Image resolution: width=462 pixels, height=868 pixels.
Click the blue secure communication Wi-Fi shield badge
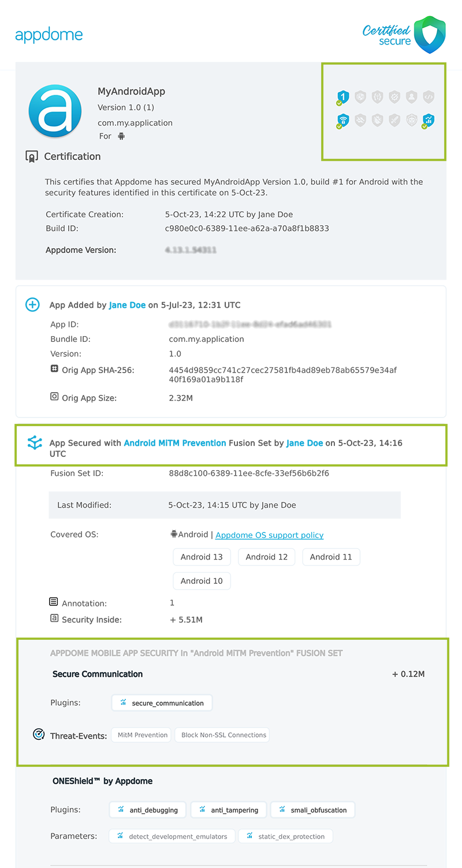point(342,120)
